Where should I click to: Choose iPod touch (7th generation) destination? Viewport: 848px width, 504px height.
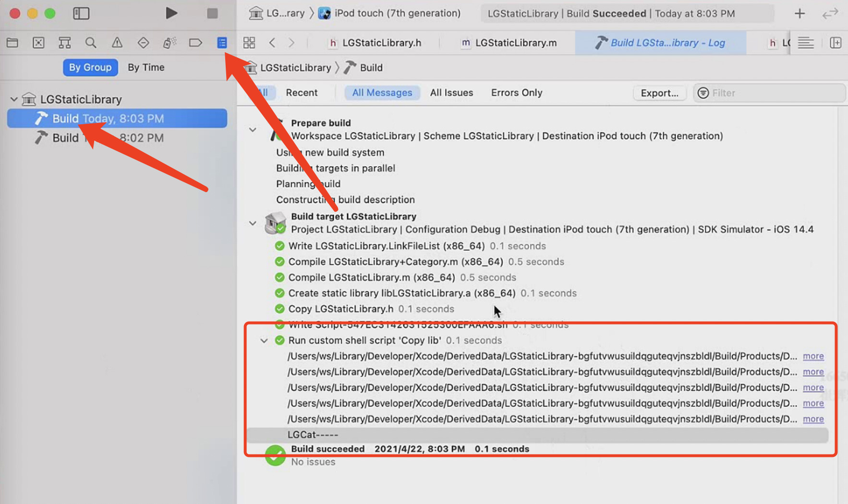389,13
